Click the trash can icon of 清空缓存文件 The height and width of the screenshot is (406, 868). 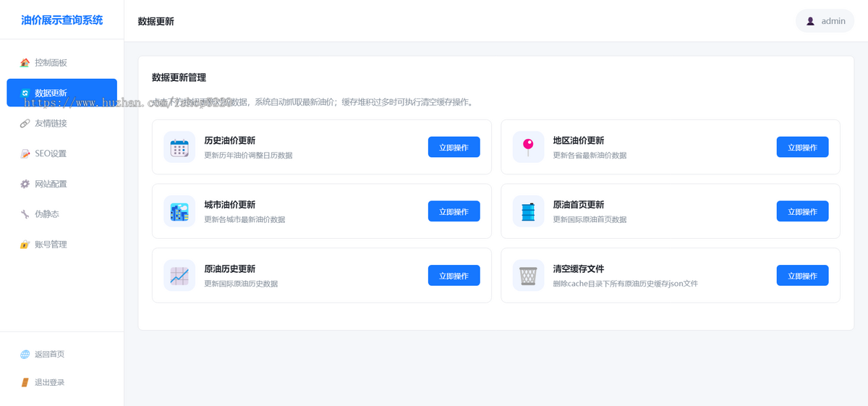pyautogui.click(x=528, y=276)
